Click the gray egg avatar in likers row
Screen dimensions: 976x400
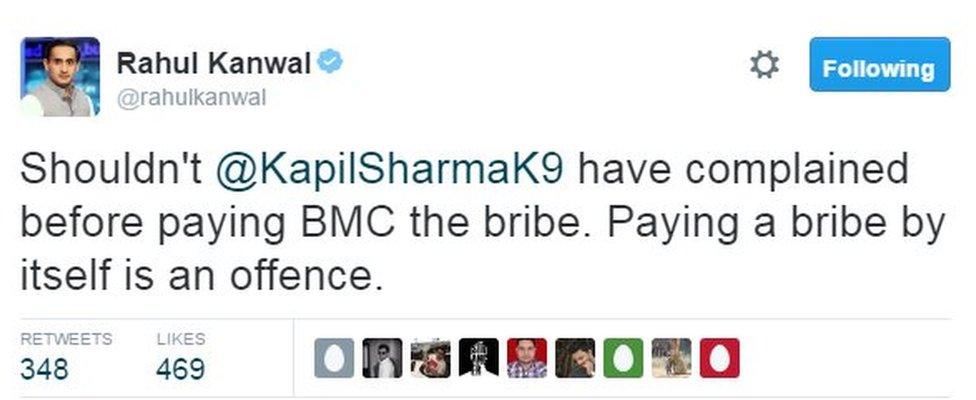334,358
